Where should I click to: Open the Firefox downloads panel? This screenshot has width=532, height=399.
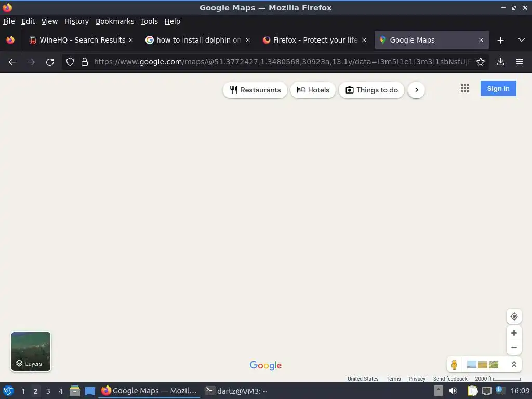tap(500, 62)
